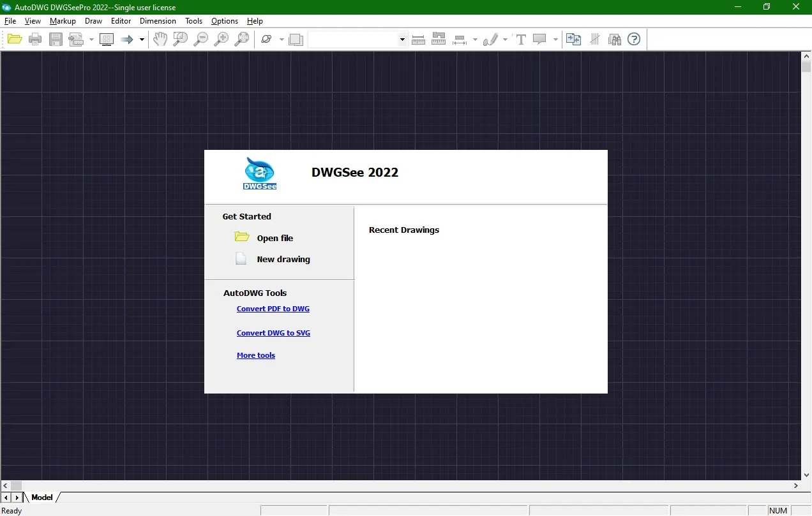
Task: Click the DWGSee logo in the welcome panel
Action: [x=260, y=173]
